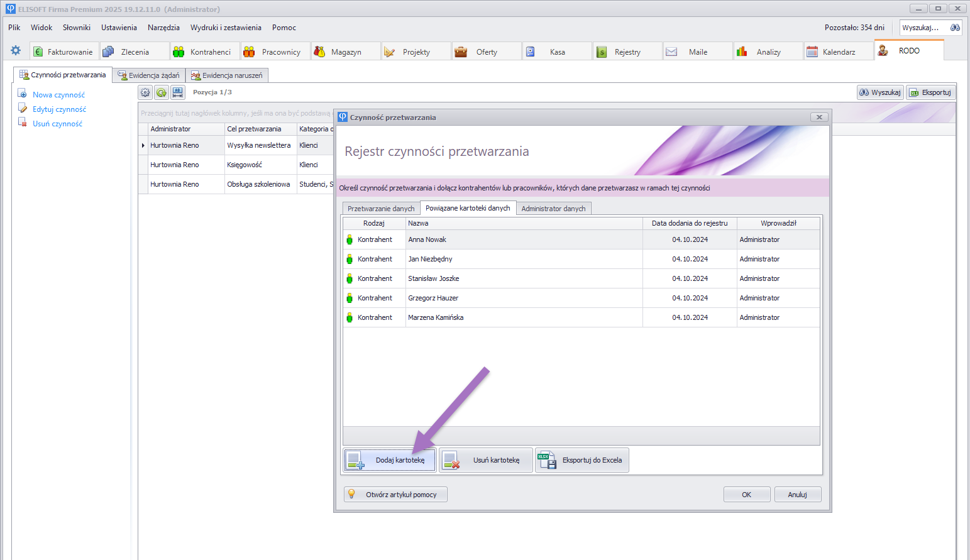Open the Magazyn module
This screenshot has width=970, height=560.
339,52
